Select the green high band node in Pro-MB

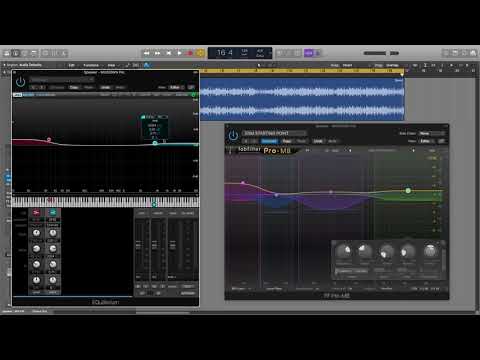click(x=408, y=191)
